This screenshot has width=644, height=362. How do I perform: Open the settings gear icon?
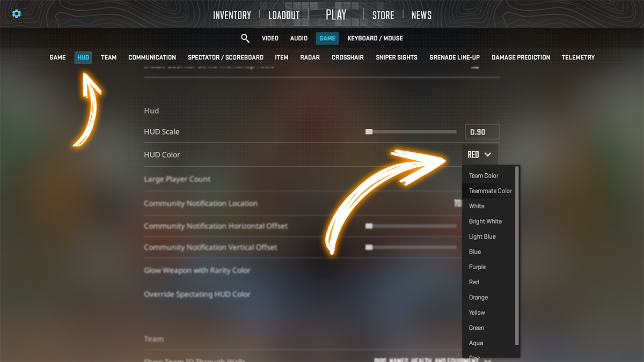pyautogui.click(x=17, y=13)
